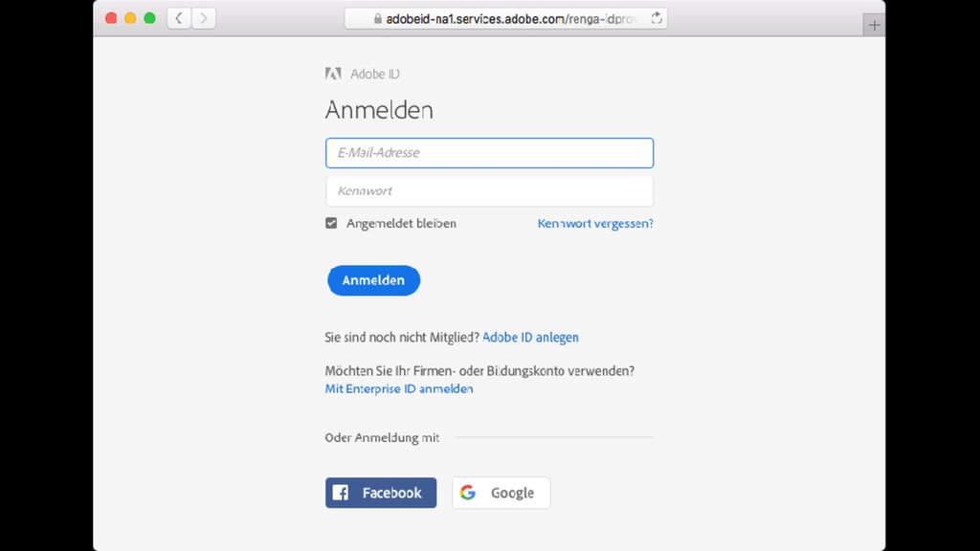Image resolution: width=980 pixels, height=551 pixels.
Task: Sign in with the Facebook button
Action: click(x=381, y=493)
